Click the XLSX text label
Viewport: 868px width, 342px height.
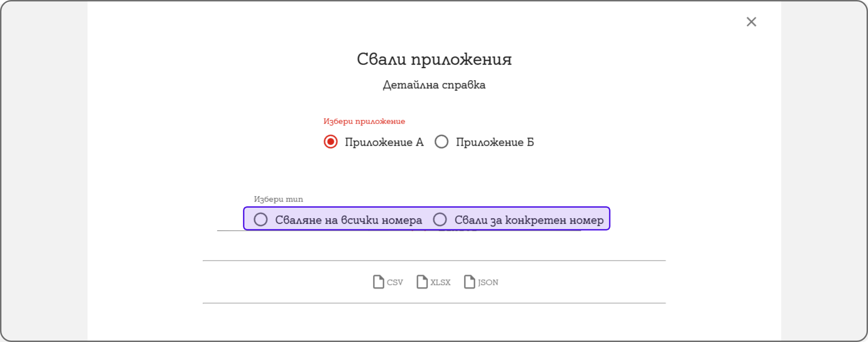tap(440, 282)
